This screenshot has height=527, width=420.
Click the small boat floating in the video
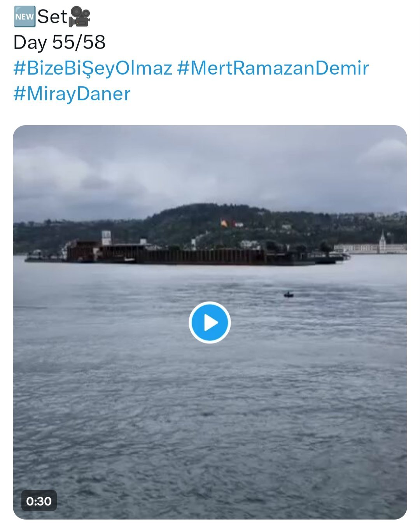(289, 295)
